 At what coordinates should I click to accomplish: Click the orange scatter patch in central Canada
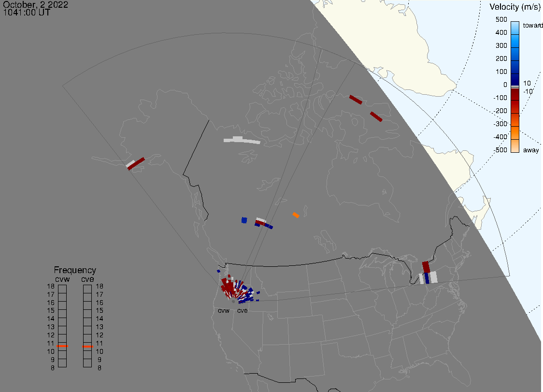(296, 215)
